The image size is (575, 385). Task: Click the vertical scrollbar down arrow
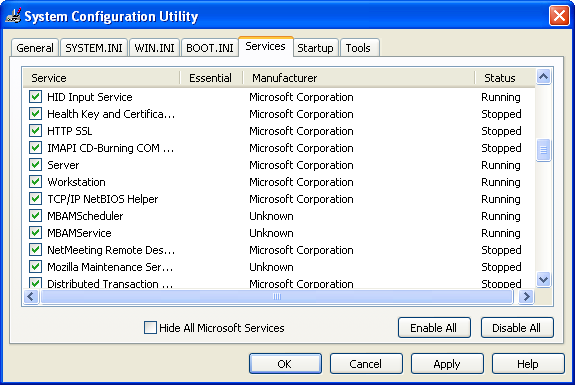coord(543,280)
